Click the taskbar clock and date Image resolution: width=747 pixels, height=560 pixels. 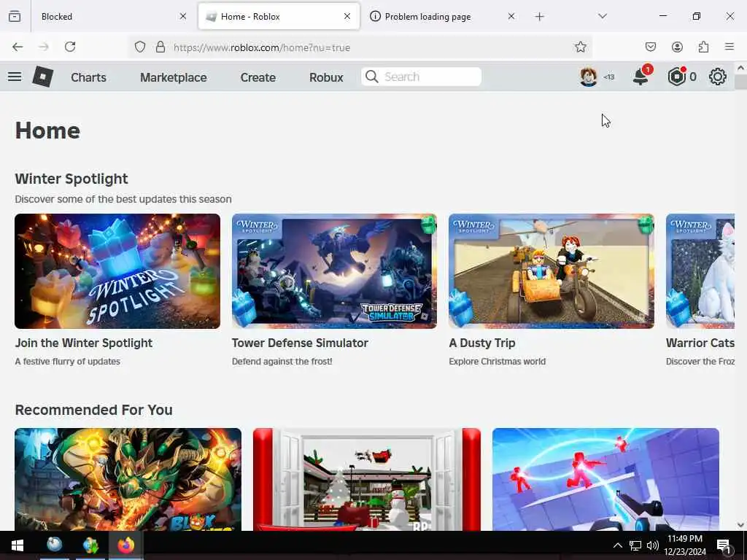coord(685,545)
